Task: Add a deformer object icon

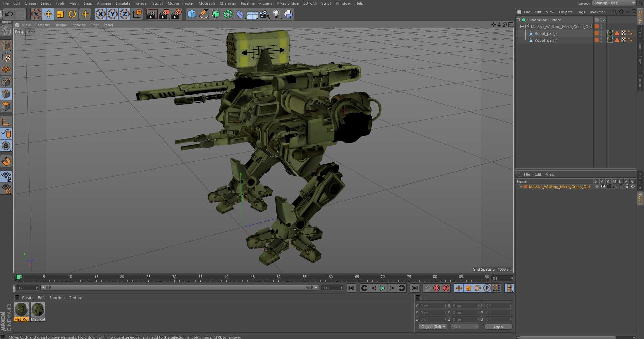Action: [240, 14]
